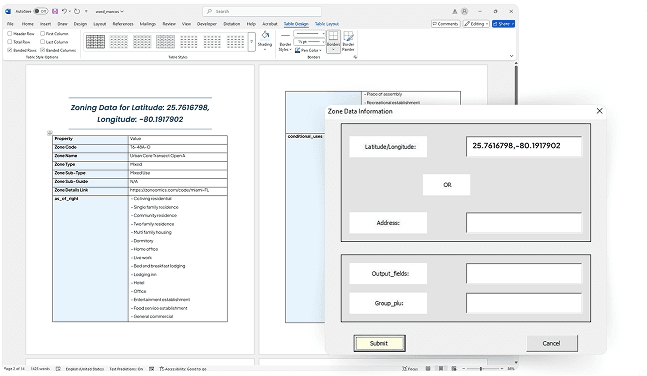
Task: Switch to the Mailings tab
Action: (x=147, y=24)
